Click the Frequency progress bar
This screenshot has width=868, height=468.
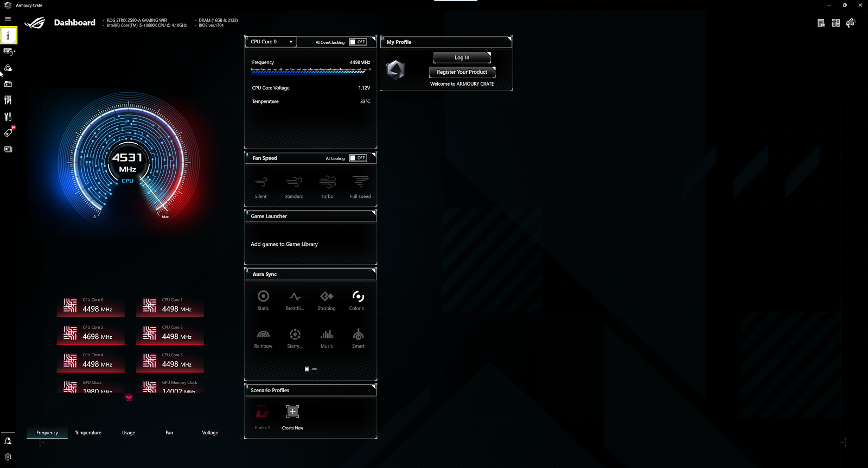click(x=311, y=70)
